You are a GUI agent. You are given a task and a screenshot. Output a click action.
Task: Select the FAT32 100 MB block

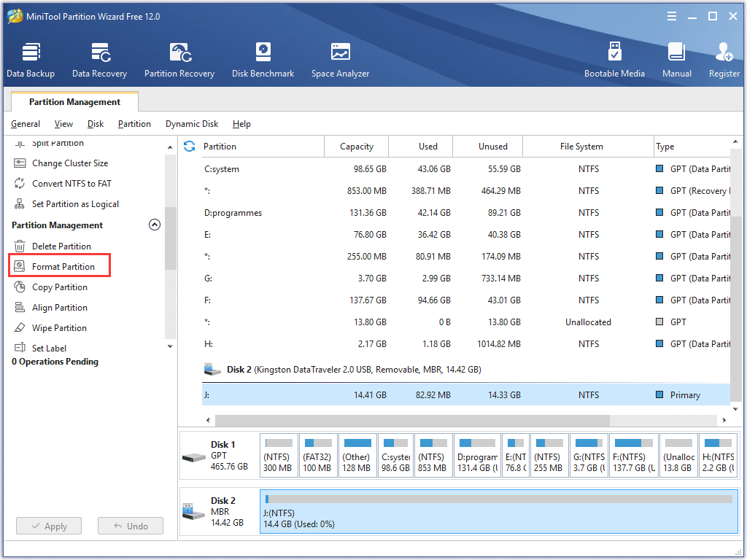point(318,456)
